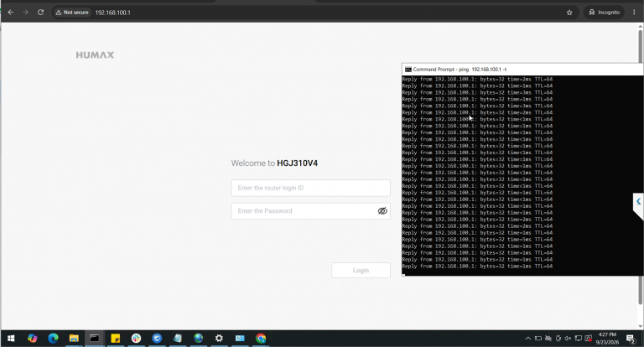Click the muted speaker volume icon
The height and width of the screenshot is (347, 644).
(x=568, y=339)
